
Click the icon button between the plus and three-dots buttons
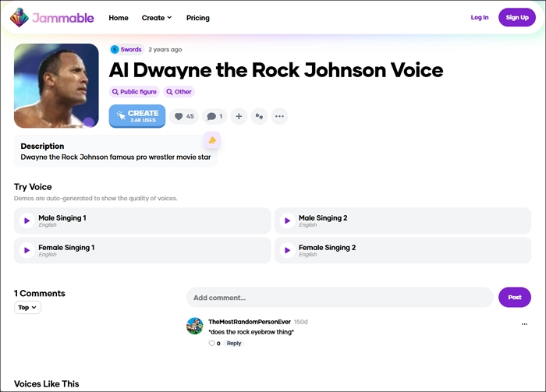[259, 116]
